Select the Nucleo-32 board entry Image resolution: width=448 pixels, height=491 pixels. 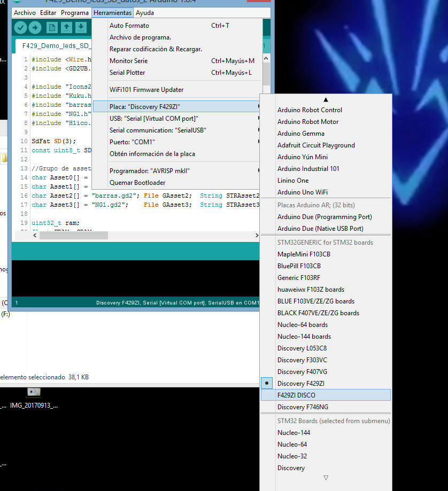click(326, 456)
